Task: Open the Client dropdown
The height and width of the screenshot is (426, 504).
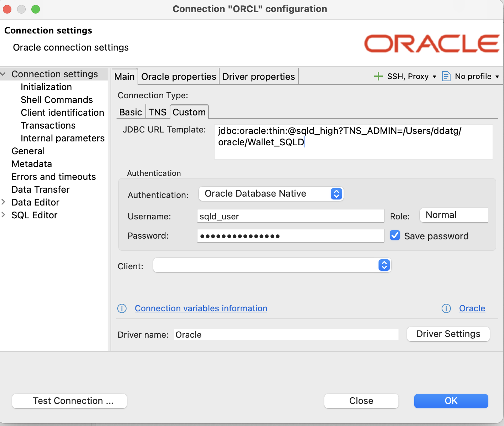Action: [272, 265]
